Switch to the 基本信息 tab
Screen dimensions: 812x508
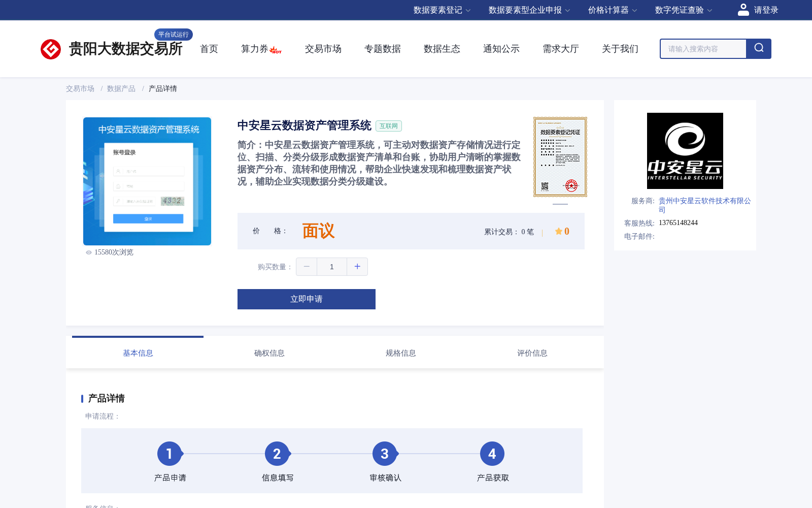(138, 353)
